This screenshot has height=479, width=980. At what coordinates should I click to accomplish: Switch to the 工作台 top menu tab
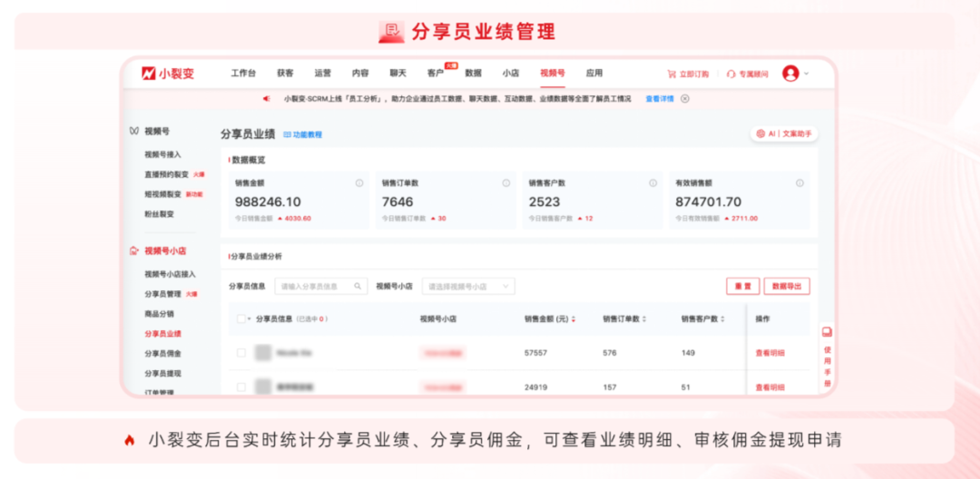[243, 73]
